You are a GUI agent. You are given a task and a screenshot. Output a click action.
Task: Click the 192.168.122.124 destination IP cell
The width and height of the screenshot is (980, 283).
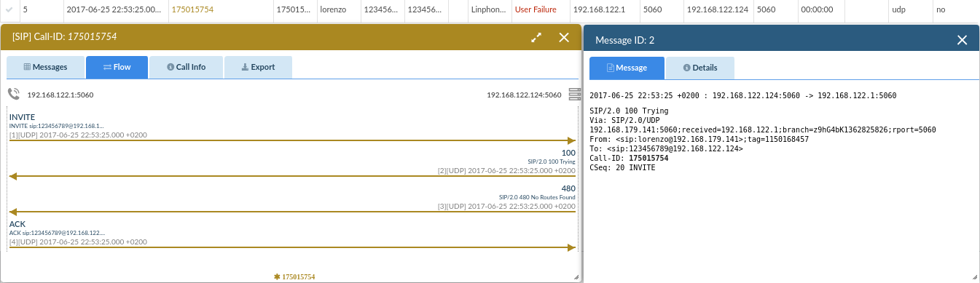tap(718, 10)
